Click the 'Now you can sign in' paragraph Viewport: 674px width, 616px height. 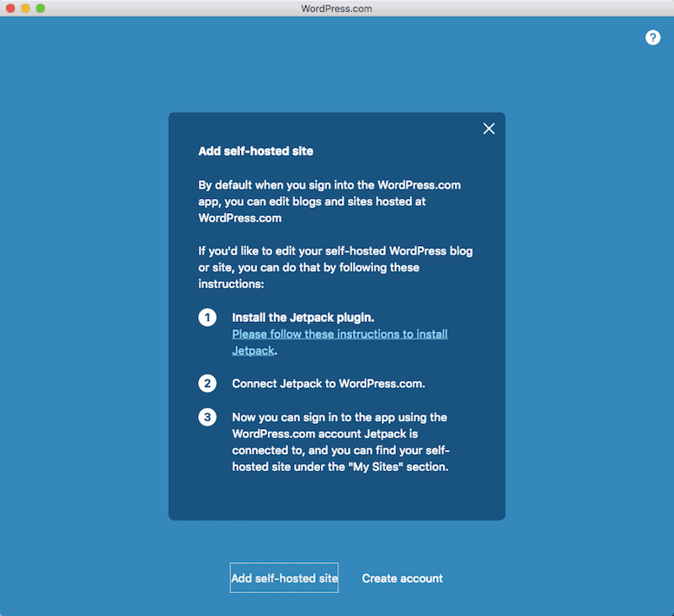pyautogui.click(x=341, y=442)
